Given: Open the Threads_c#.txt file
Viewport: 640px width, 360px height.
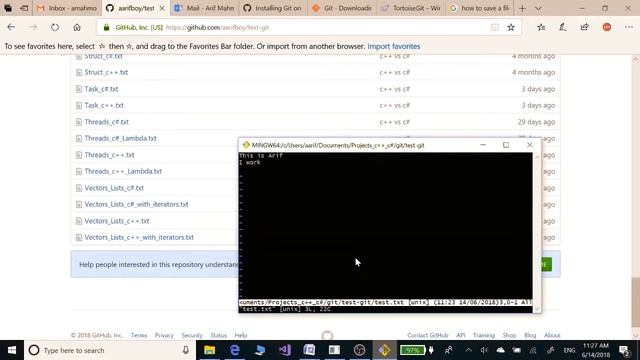Looking at the screenshot, I should 106,122.
